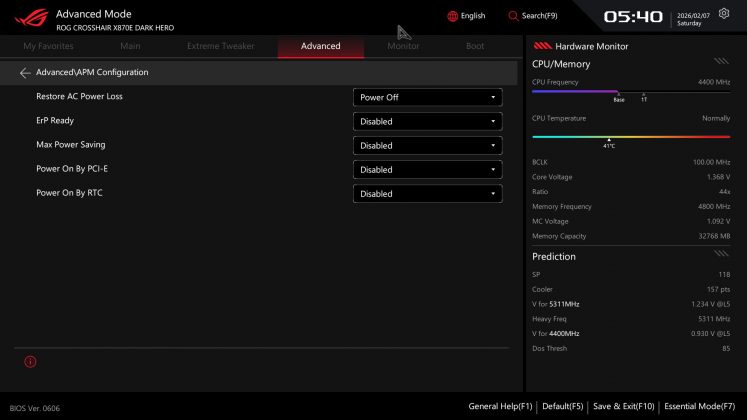The image size is (747, 420).
Task: Open the My Favorites tab
Action: [48, 46]
